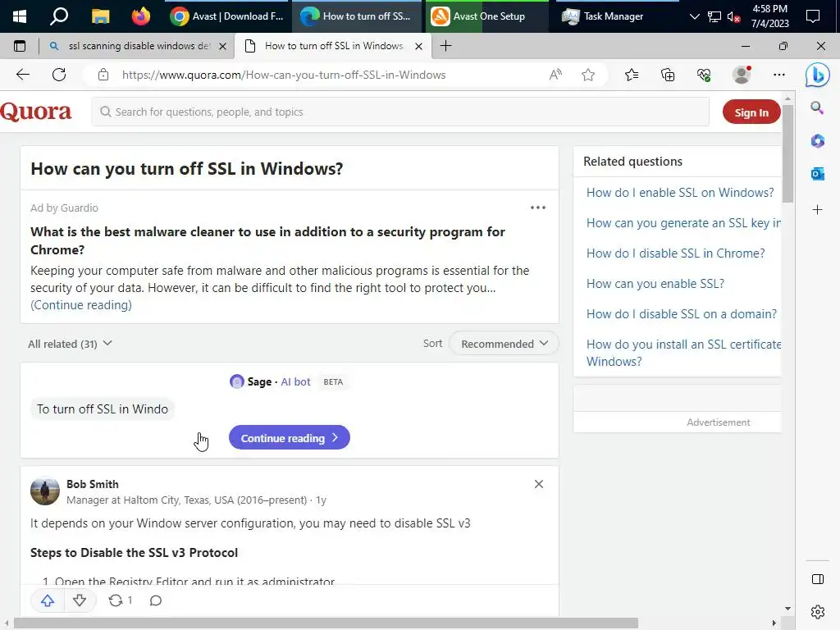This screenshot has width=840, height=630.
Task: Open Browser essentials heart icon
Action: coord(704,75)
